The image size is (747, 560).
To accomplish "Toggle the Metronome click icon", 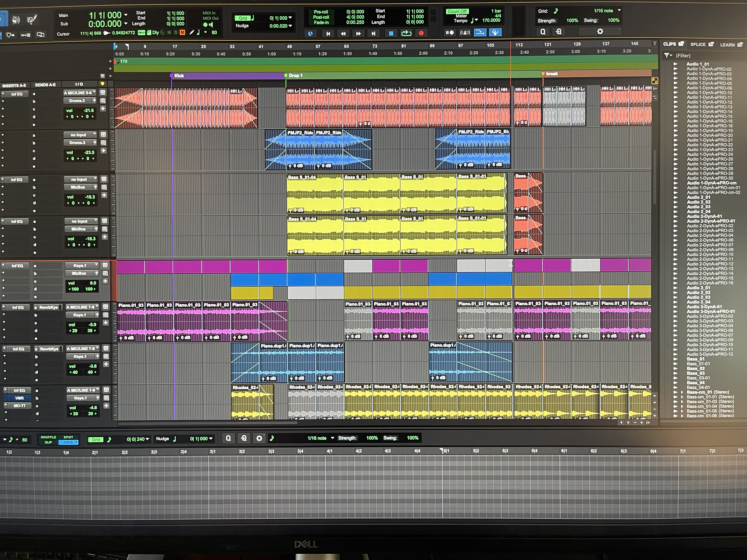I will (x=465, y=32).
